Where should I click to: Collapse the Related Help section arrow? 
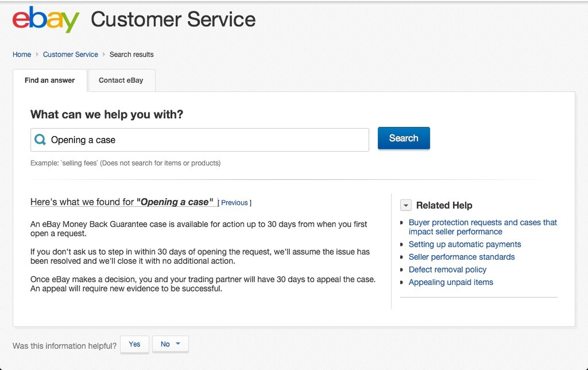(406, 205)
